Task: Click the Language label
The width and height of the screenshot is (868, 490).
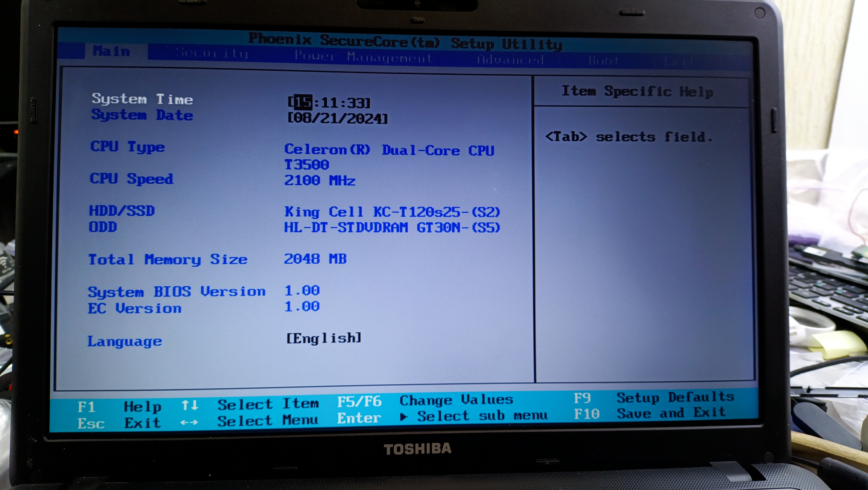Action: pyautogui.click(x=125, y=342)
